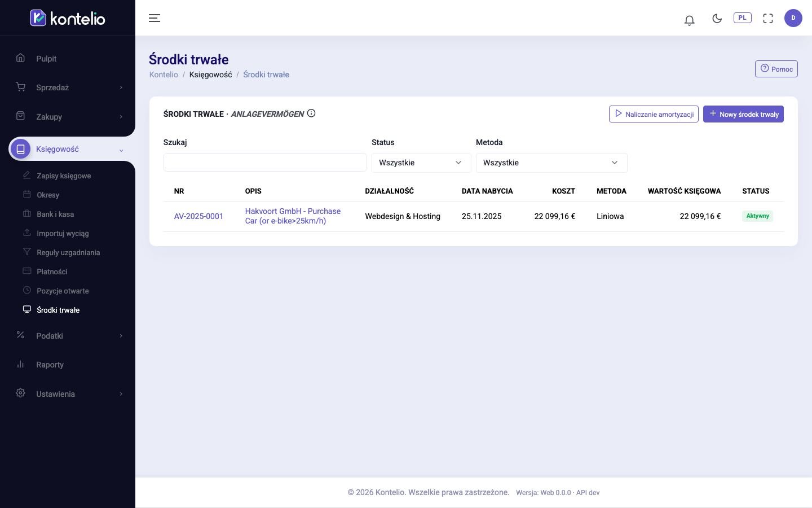The image size is (812, 508).
Task: Open Importuj wyciąg menu item
Action: tap(63, 233)
